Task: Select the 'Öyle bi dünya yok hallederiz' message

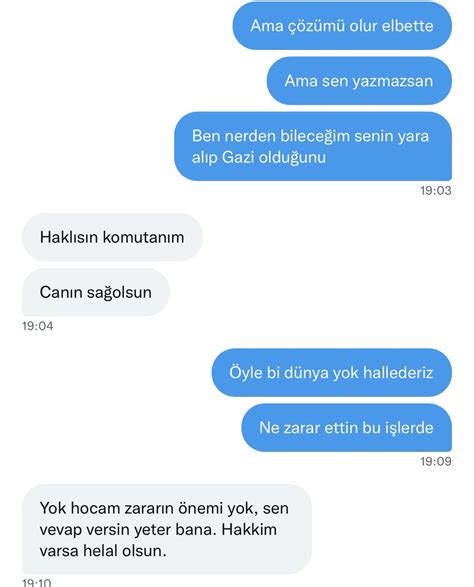Action: [332, 372]
